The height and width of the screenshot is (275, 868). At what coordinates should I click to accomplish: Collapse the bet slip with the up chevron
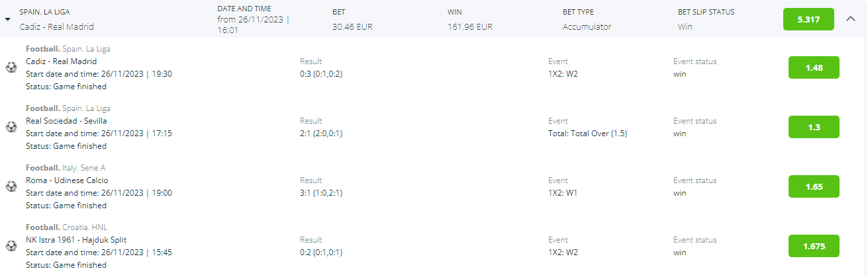[851, 19]
